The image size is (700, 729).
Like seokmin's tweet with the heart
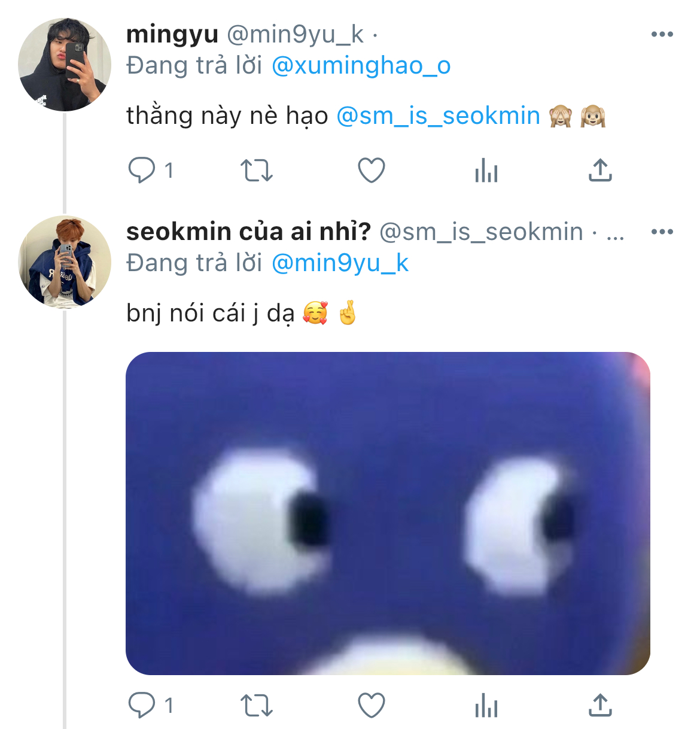tap(371, 705)
